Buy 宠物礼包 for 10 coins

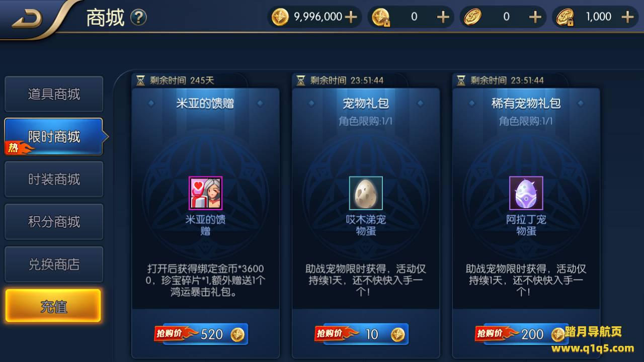point(362,334)
